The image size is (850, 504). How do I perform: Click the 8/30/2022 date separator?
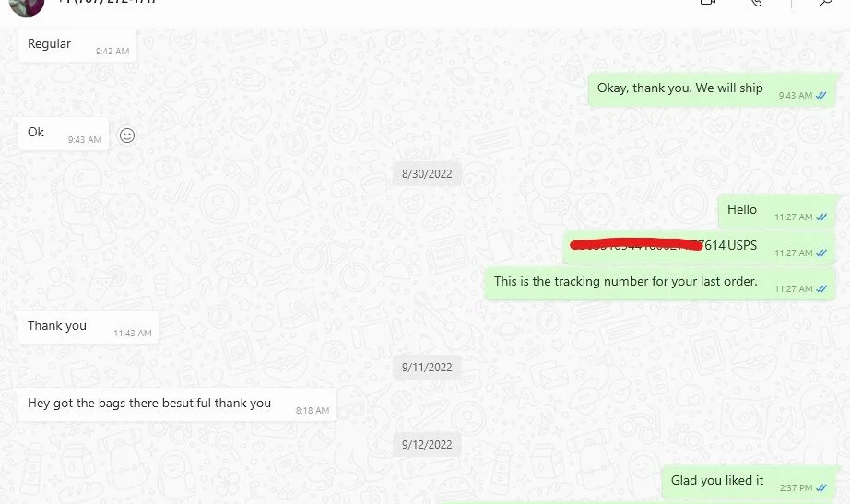427,174
